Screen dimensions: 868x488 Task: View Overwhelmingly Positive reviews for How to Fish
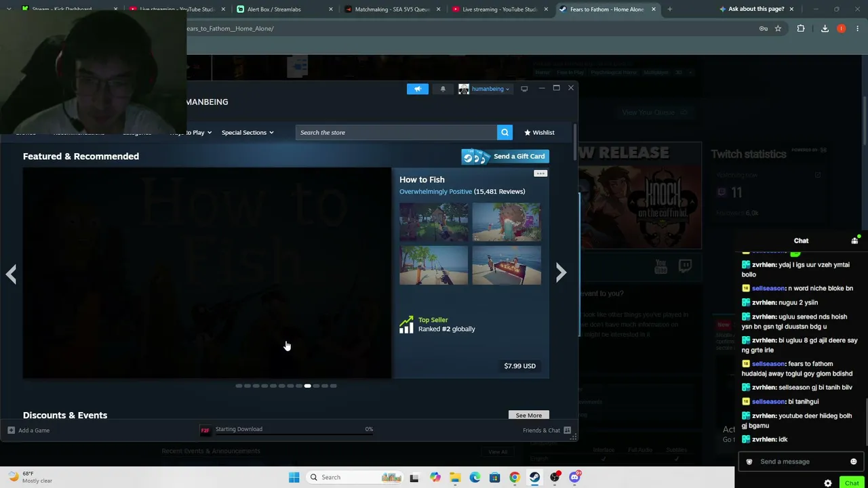(435, 191)
